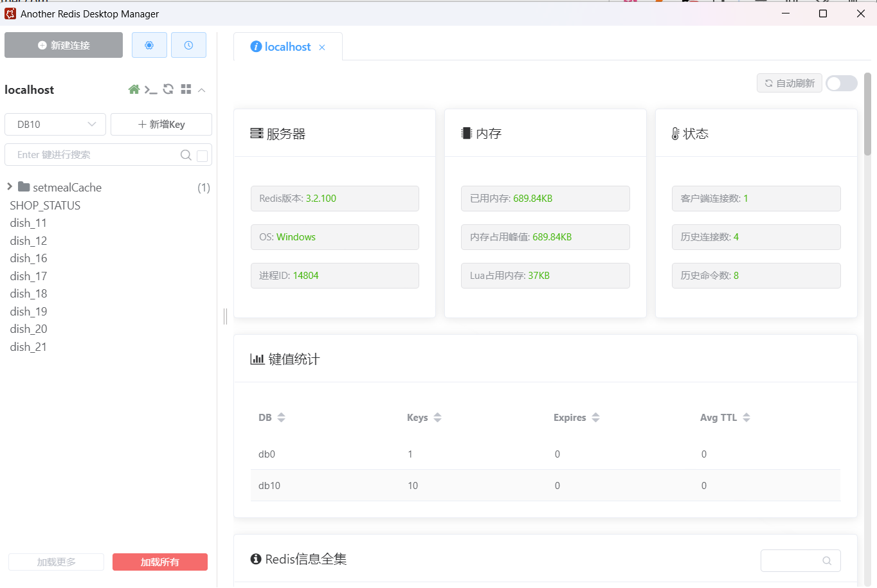Click the db0 table cell
This screenshot has width=877, height=588.
pyautogui.click(x=267, y=454)
